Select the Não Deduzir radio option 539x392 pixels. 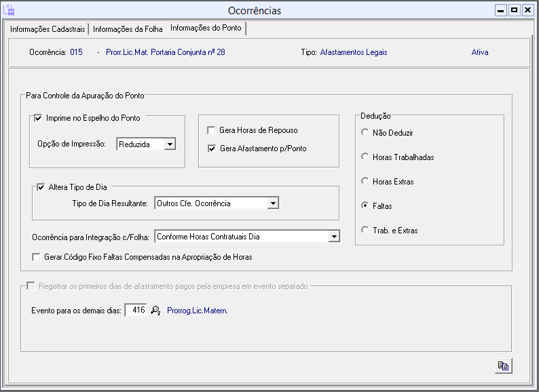365,133
